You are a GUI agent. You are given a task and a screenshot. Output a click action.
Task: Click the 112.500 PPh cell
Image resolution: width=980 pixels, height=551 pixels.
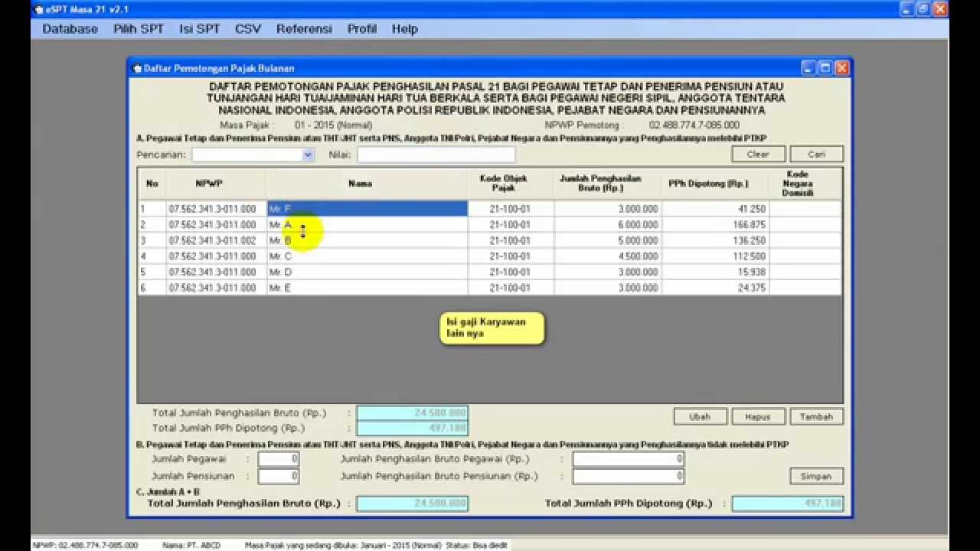click(715, 256)
